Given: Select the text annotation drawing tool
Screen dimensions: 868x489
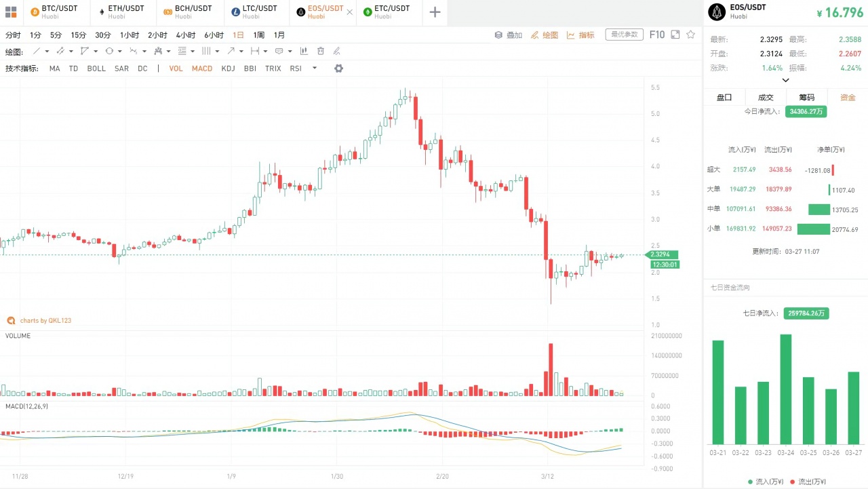Looking at the screenshot, I should [279, 51].
